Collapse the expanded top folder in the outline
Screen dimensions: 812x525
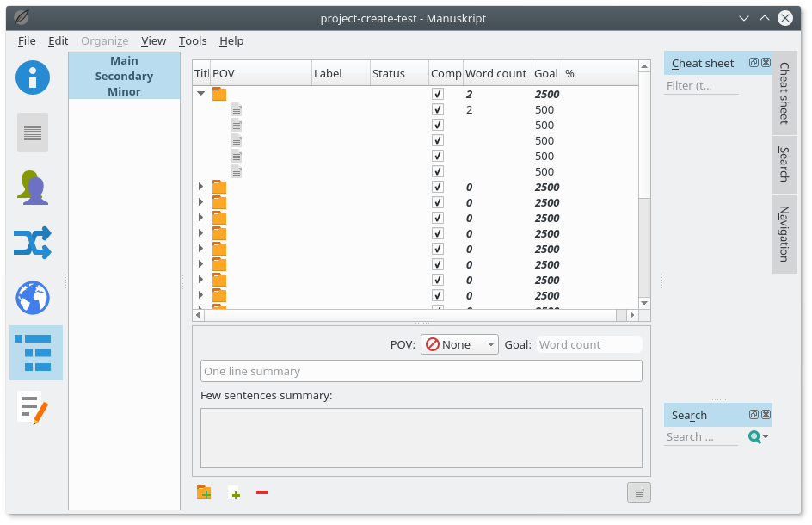[200, 93]
